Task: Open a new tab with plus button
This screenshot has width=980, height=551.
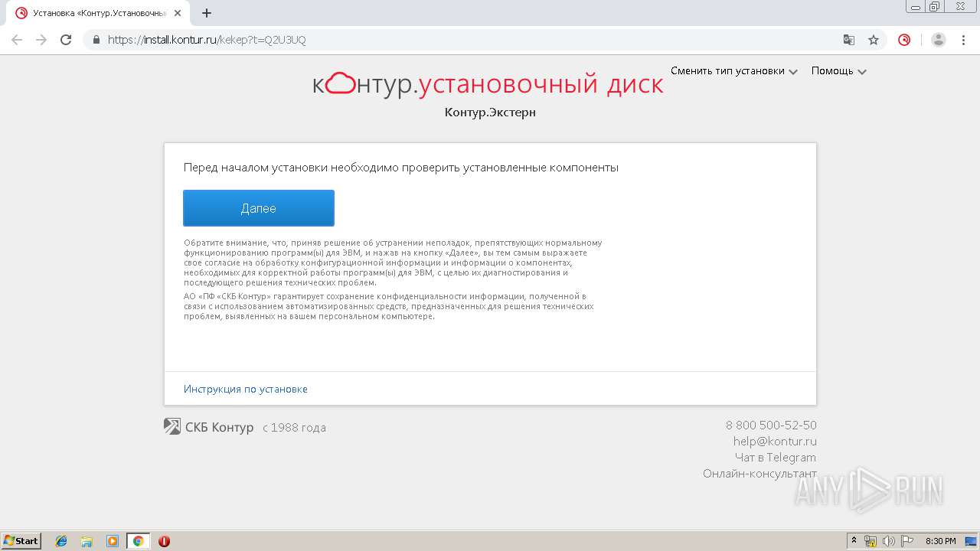Action: click(x=207, y=13)
